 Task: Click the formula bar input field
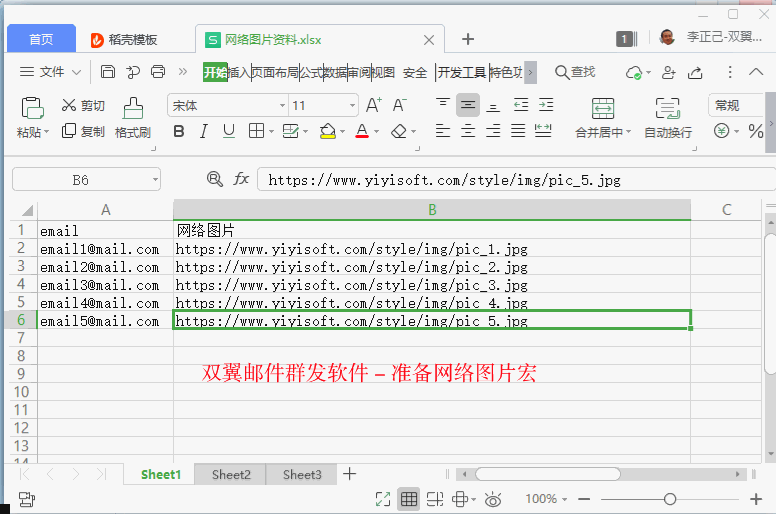coord(516,180)
